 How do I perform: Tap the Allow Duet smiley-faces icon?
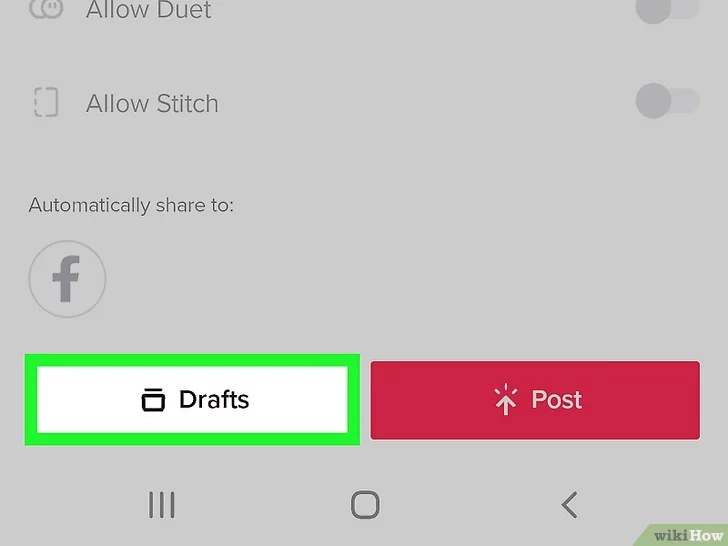(x=46, y=9)
